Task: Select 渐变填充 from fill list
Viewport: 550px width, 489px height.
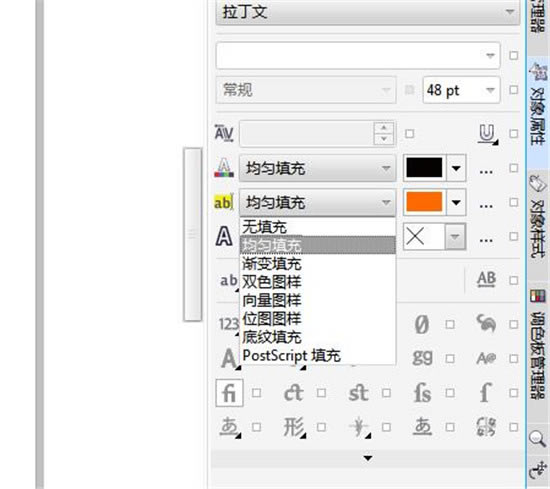Action: pos(318,263)
